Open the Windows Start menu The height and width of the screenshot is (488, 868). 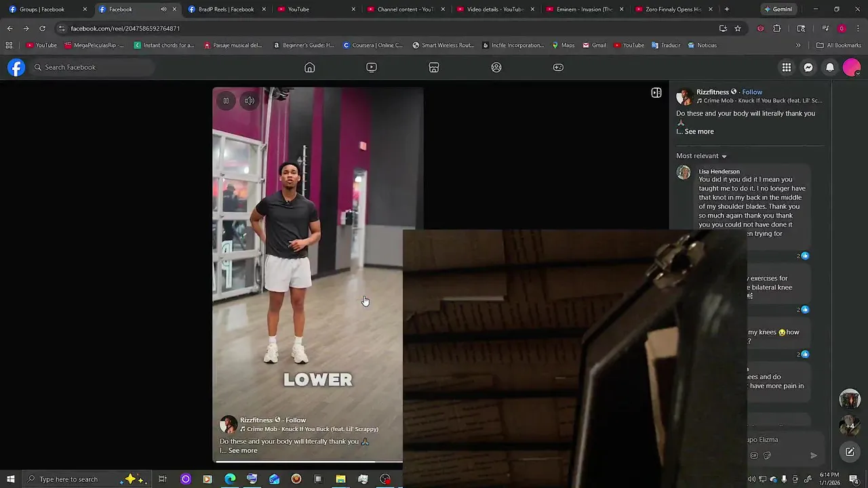[x=10, y=479]
